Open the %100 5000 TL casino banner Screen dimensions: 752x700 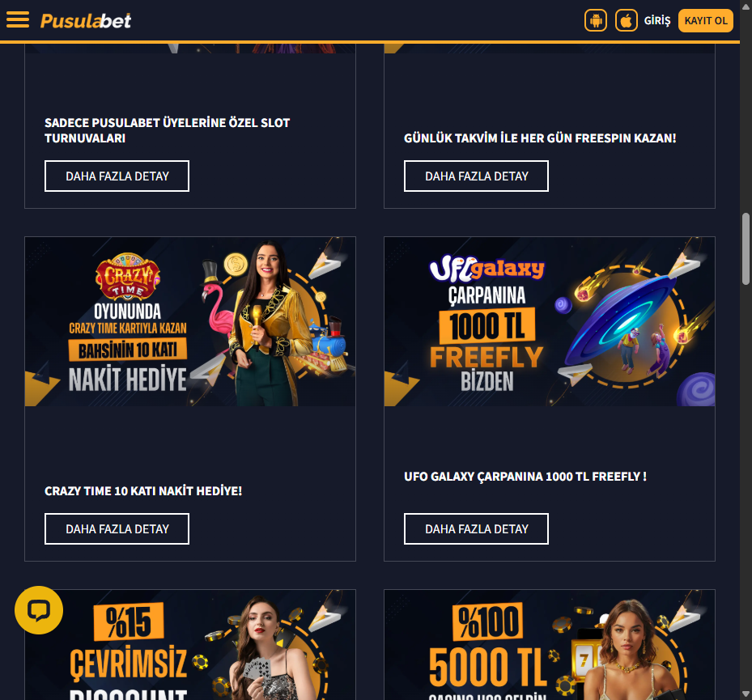(550, 645)
